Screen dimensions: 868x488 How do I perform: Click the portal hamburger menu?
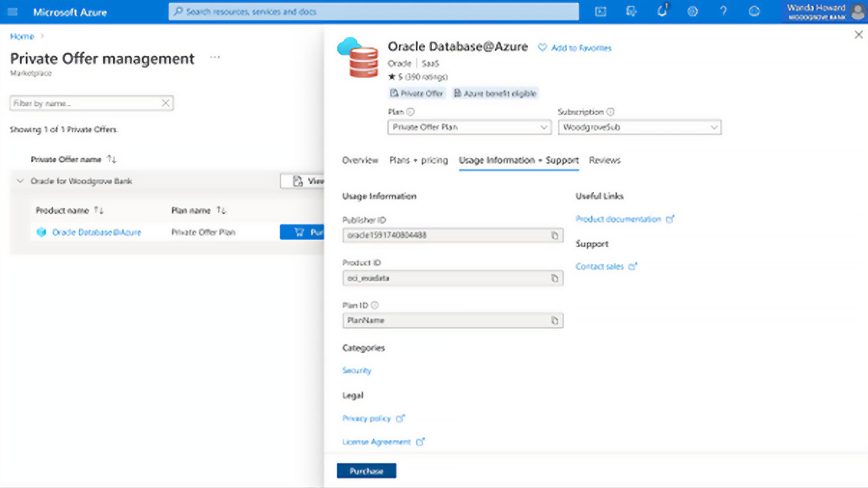12,12
